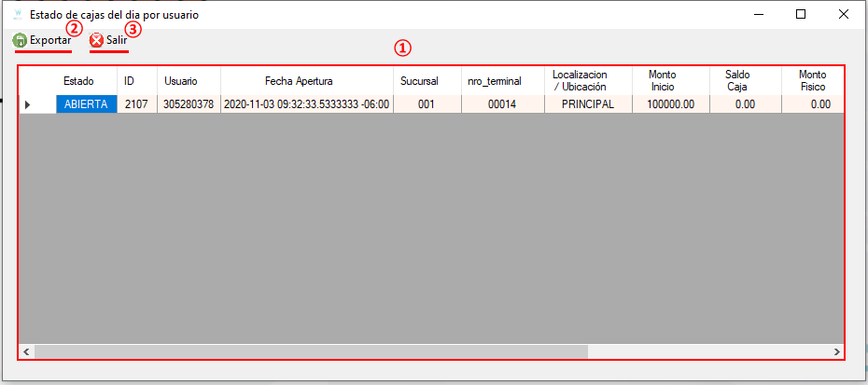868x385 pixels.
Task: Select the amount cell 100000.00
Action: (x=671, y=104)
